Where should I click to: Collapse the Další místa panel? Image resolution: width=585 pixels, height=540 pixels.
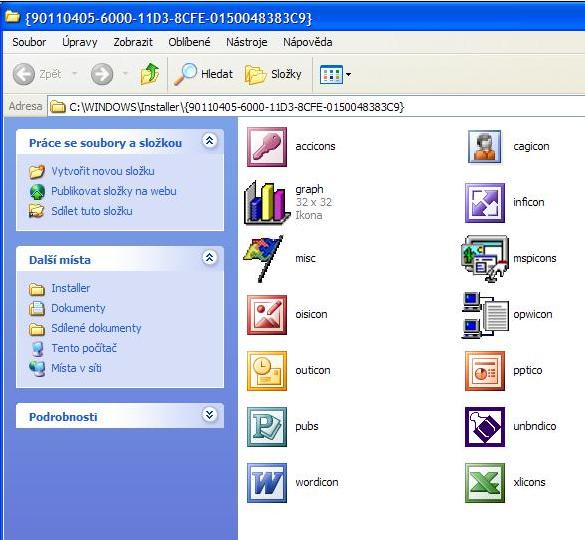[x=210, y=257]
